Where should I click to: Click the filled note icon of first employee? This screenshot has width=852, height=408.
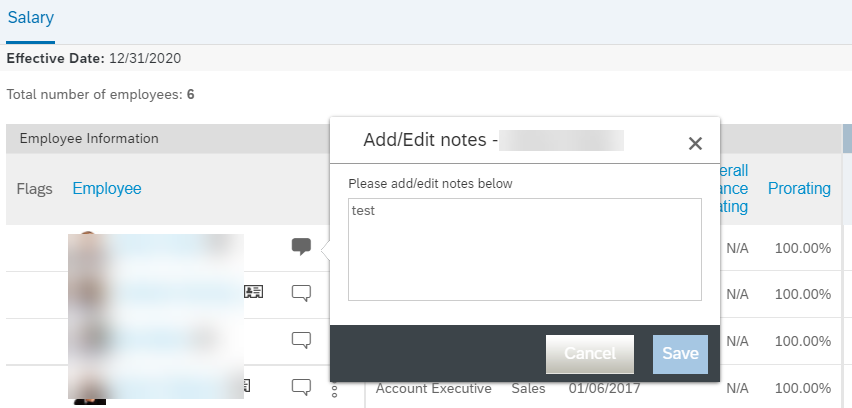[302, 247]
